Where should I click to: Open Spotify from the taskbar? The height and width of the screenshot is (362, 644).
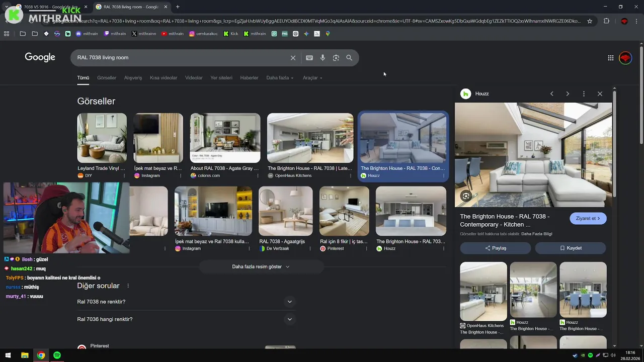click(x=57, y=355)
